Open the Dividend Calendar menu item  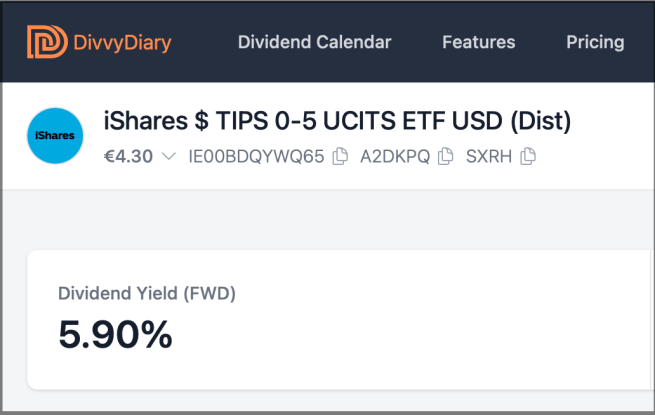click(314, 42)
